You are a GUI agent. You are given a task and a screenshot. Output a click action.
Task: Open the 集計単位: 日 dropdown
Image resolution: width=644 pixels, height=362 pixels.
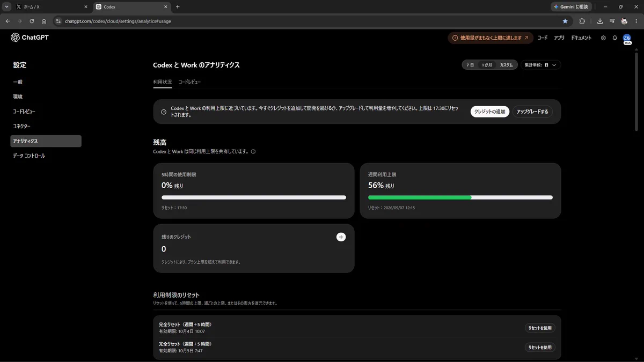click(x=541, y=65)
